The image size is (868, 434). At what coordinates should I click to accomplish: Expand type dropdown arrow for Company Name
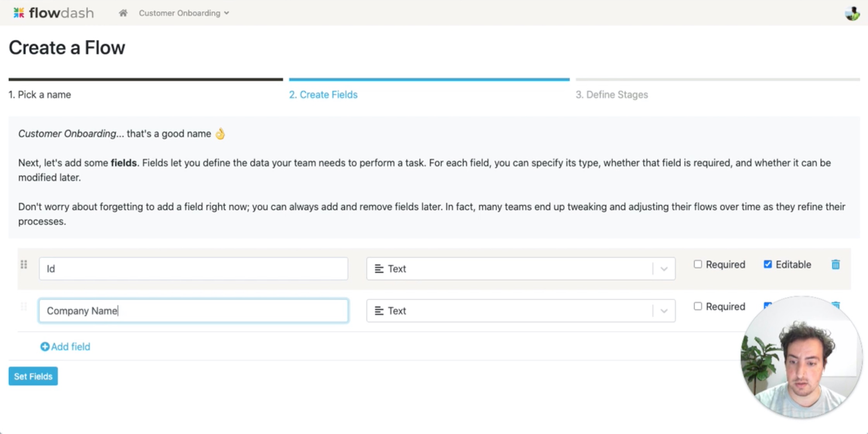coord(664,311)
